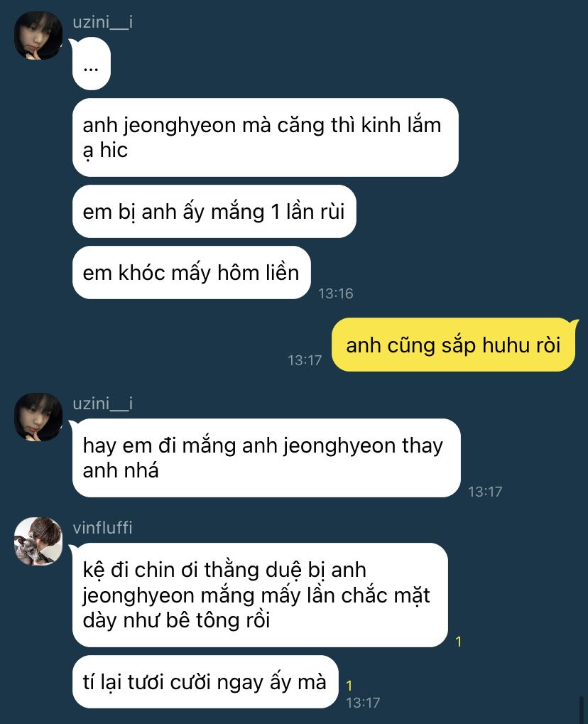The width and height of the screenshot is (588, 724).
Task: Tap read count beside 'tí lại tươi cười'
Action: pos(349,686)
